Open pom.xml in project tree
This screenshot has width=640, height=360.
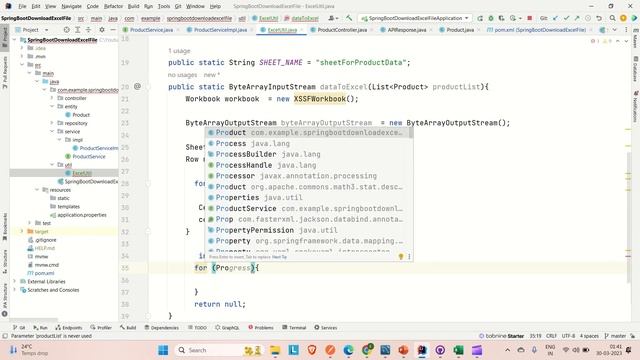click(x=44, y=273)
